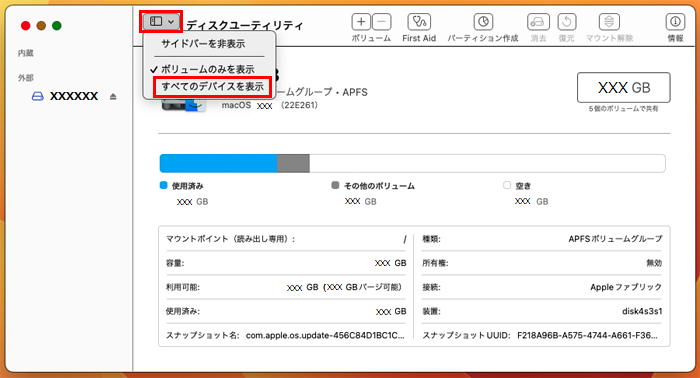Image resolution: width=700 pixels, height=378 pixels.
Task: Click the blue 使用済み portion of usage bar
Action: 218,163
